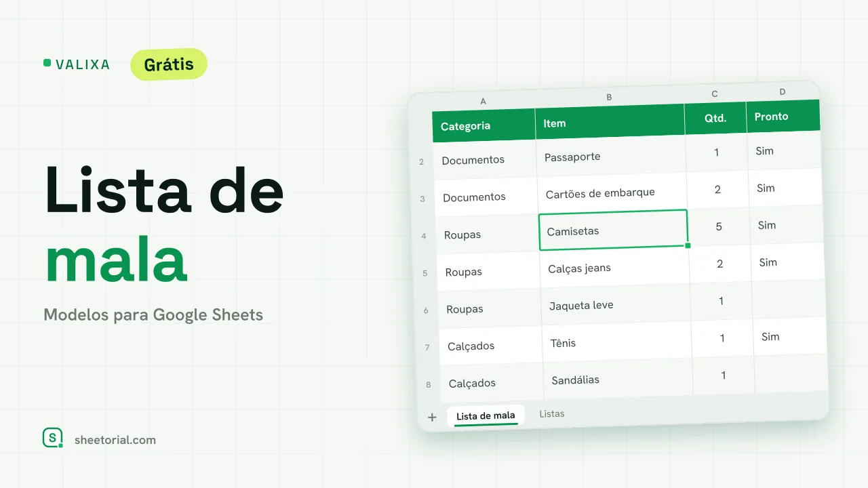Click the VALIXA brand name
868x488 pixels.
click(83, 64)
